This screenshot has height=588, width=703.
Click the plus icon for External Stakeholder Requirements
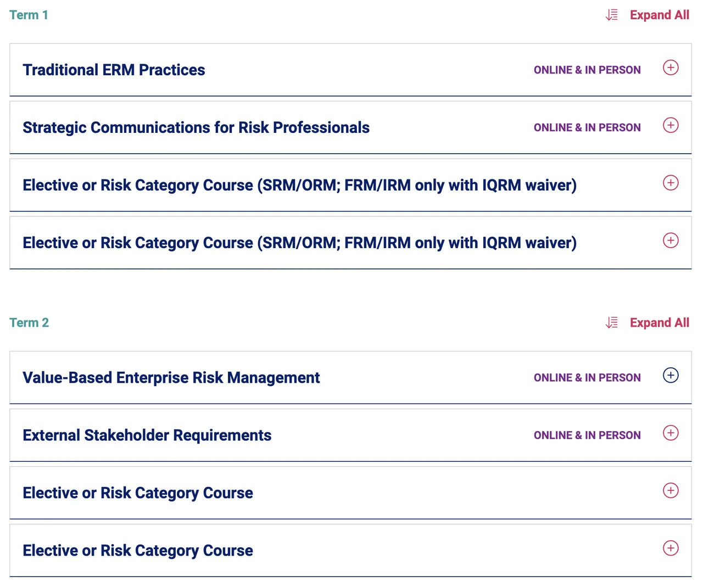point(671,433)
